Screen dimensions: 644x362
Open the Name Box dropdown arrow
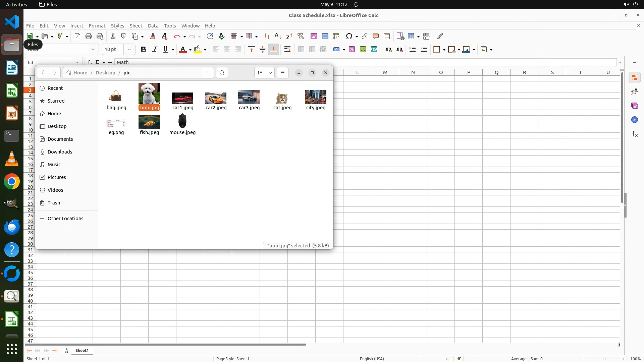[x=77, y=62]
